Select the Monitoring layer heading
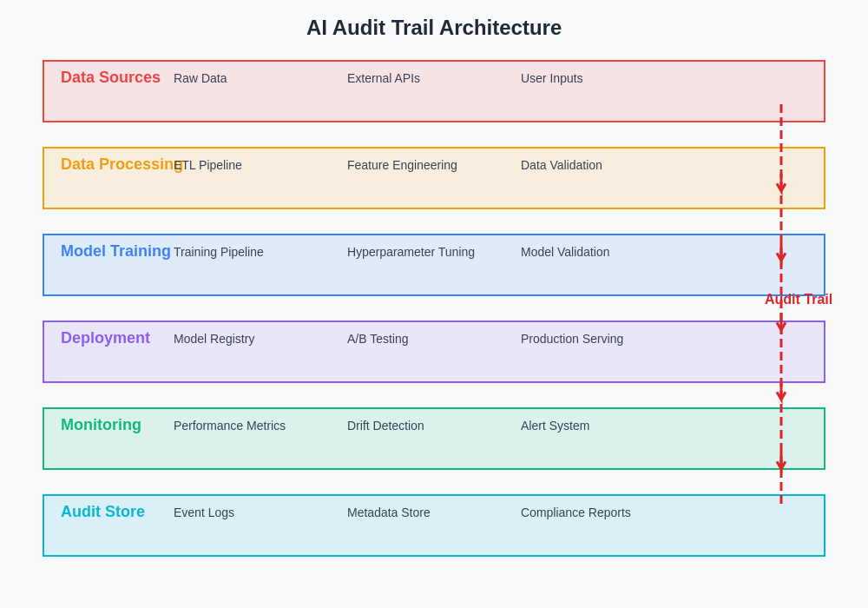The image size is (868, 608). point(101,425)
